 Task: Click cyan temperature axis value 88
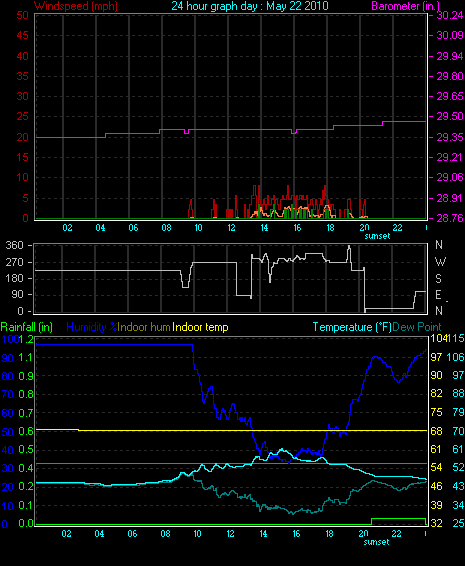[458, 393]
